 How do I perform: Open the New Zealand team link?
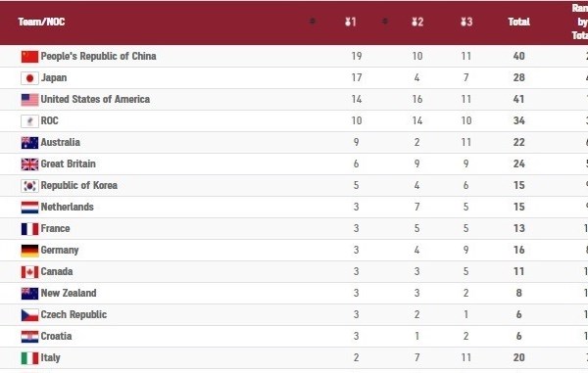click(69, 293)
